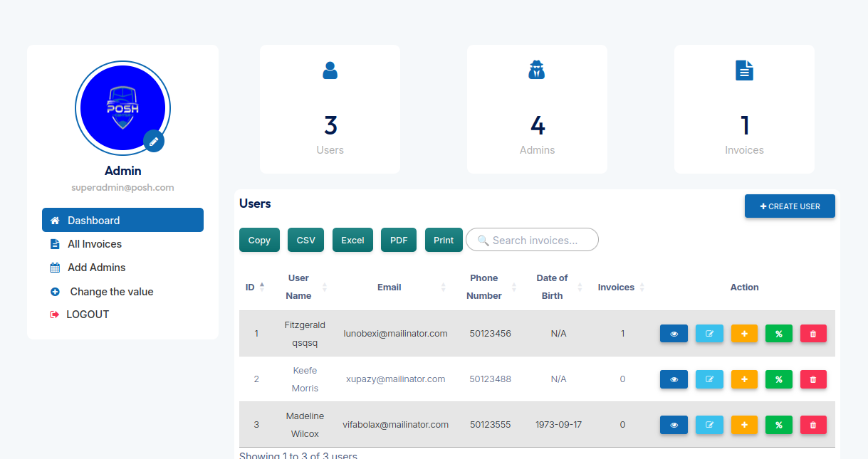Viewport: 868px width, 459px height.
Task: Click the Copy export button
Action: pos(259,240)
